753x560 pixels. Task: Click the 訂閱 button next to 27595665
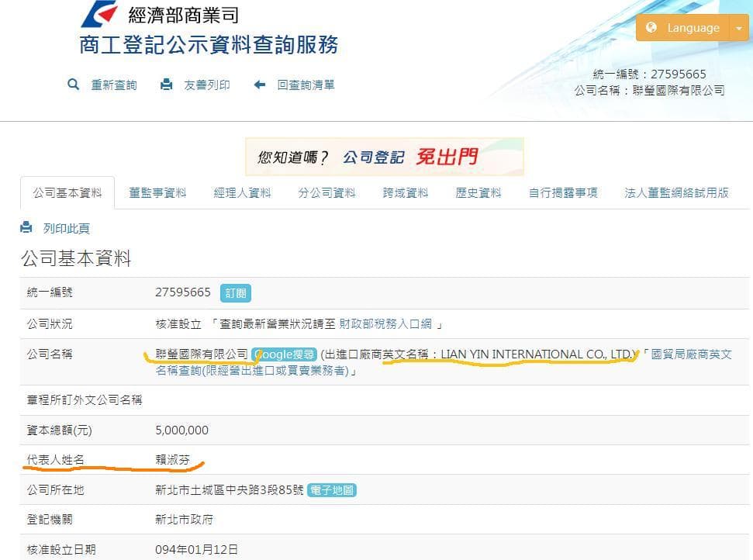(235, 293)
